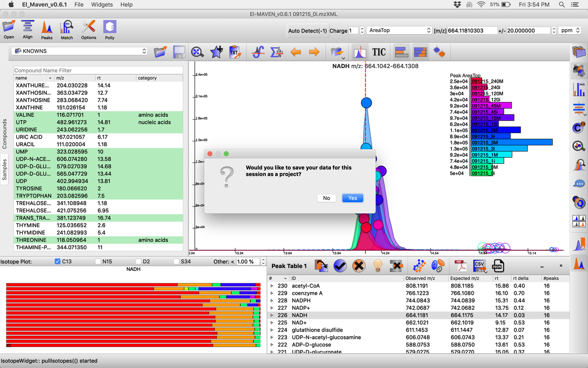Click the Auto Detect(-1) button
The height and width of the screenshot is (368, 588).
[307, 31]
